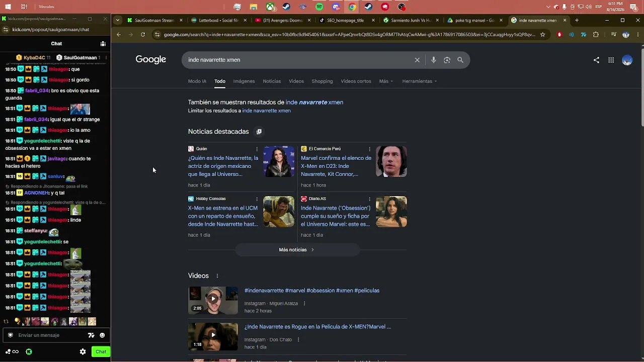Viewport: 644px width, 362px height.
Task: Open a new Chrome tab
Action: [577, 21]
